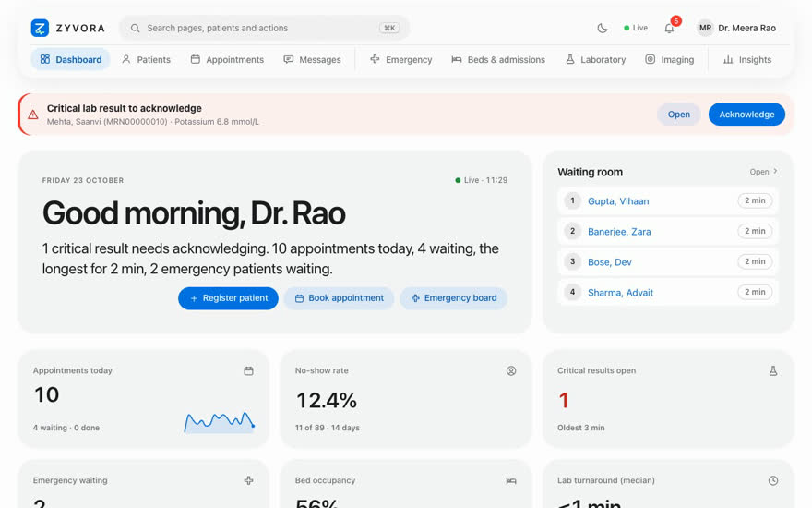Click the calendar icon on Appointments today card
The image size is (812, 508).
point(248,370)
